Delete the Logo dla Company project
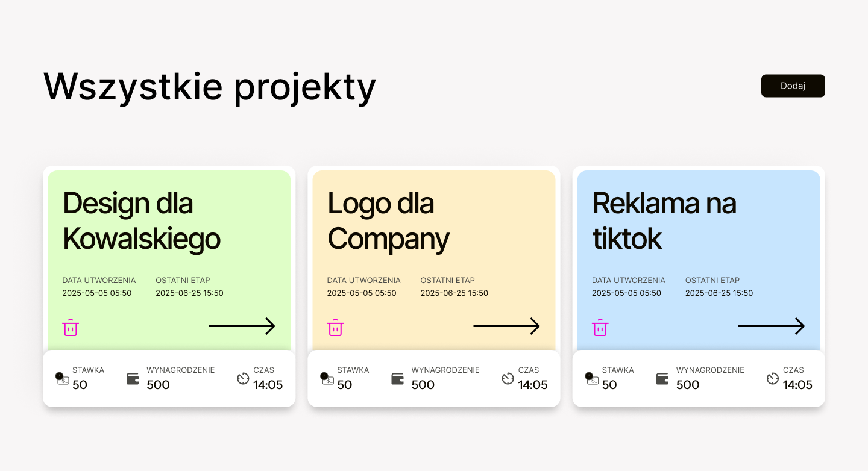 tap(335, 328)
